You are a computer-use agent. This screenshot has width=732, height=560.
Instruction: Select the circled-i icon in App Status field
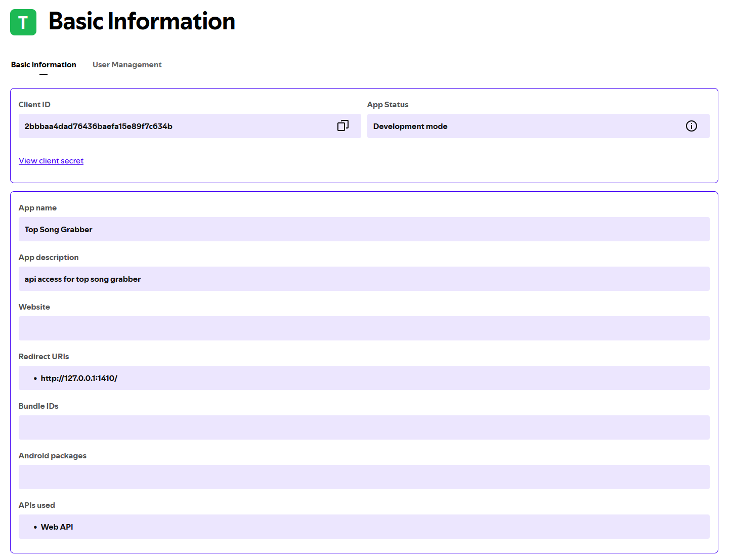tap(692, 126)
